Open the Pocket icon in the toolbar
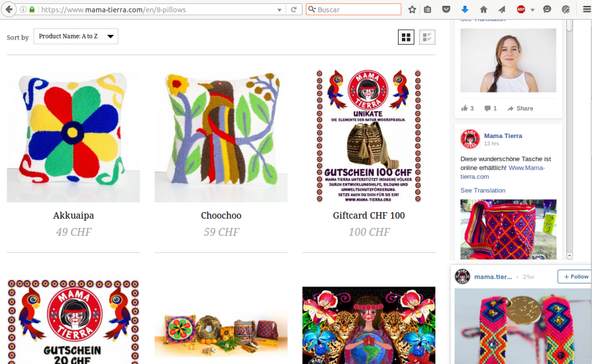Screen dimensions: 592x364 pos(446,9)
